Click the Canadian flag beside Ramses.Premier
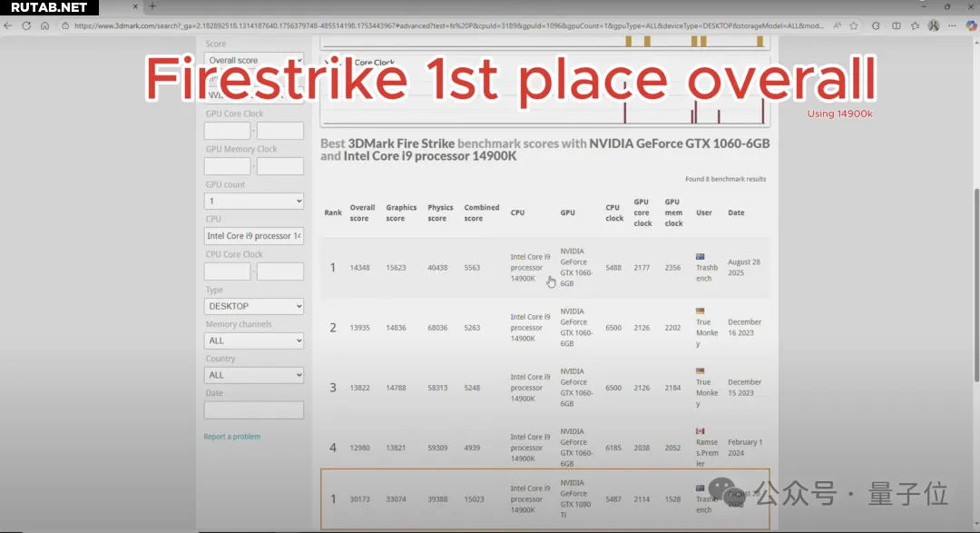Image resolution: width=980 pixels, height=533 pixels. pos(700,431)
